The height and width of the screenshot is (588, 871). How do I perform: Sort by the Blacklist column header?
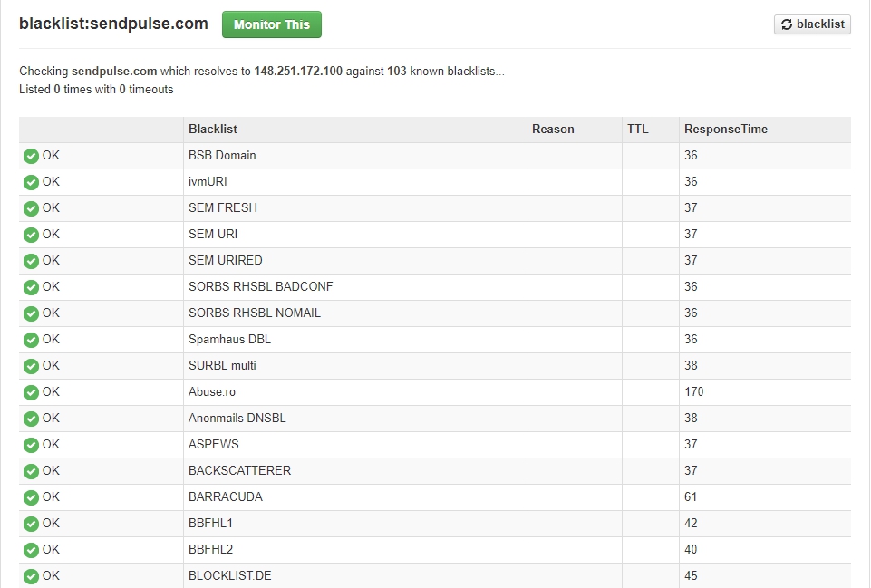(213, 130)
